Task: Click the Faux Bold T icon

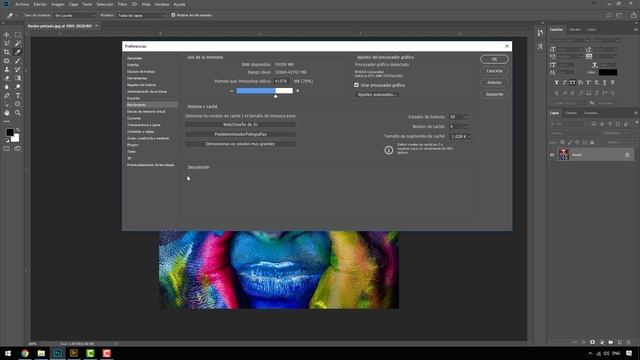Action: pyautogui.click(x=556, y=82)
